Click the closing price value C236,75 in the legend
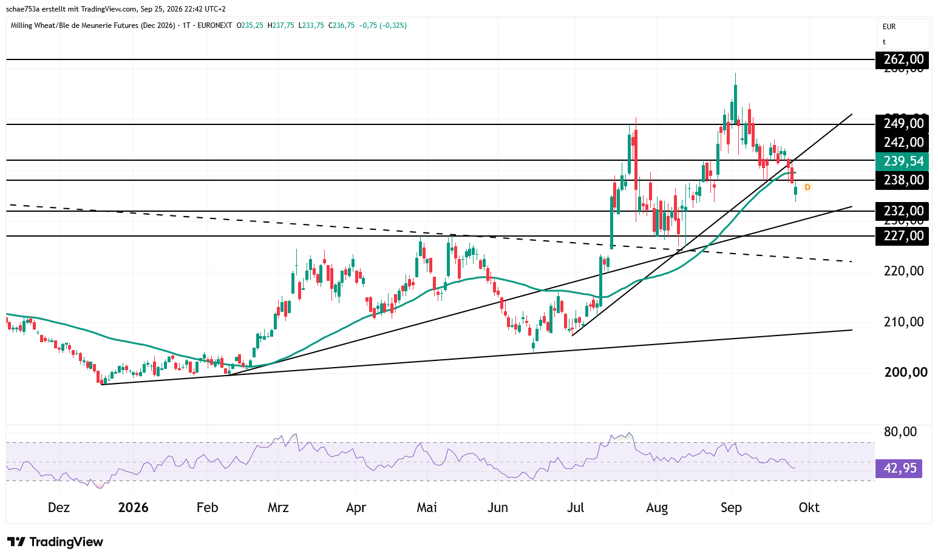 tap(341, 25)
